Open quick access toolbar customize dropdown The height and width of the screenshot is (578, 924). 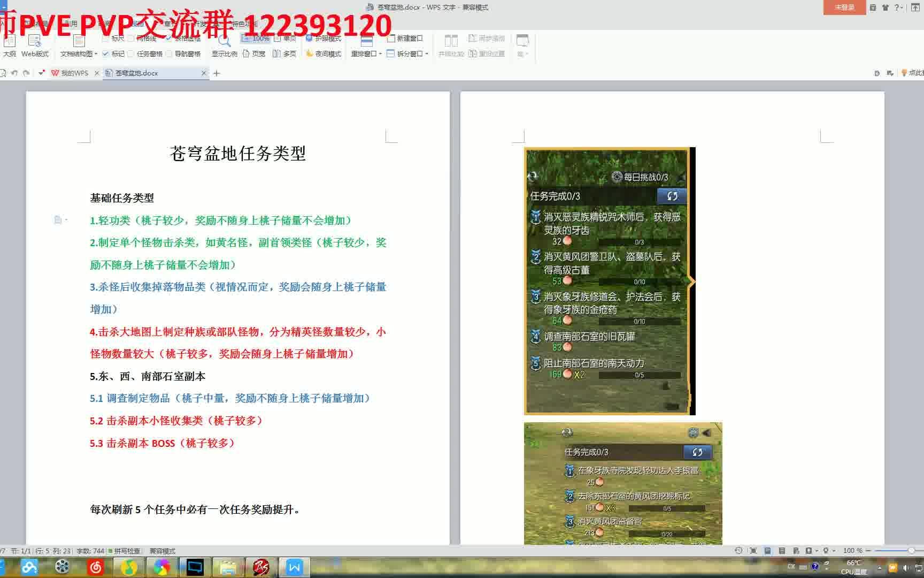point(41,73)
